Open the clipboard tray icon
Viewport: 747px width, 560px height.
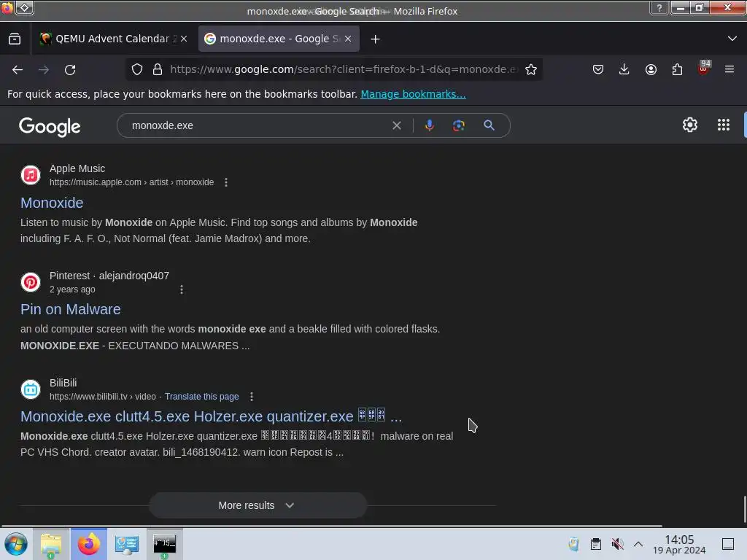point(595,544)
